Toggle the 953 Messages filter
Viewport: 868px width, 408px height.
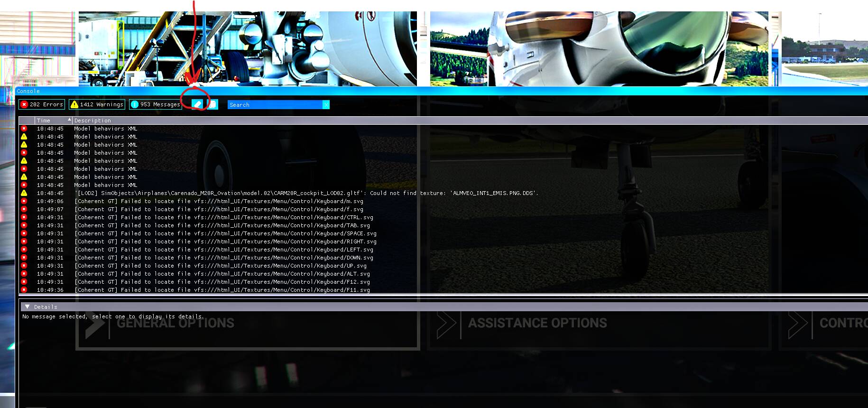156,104
